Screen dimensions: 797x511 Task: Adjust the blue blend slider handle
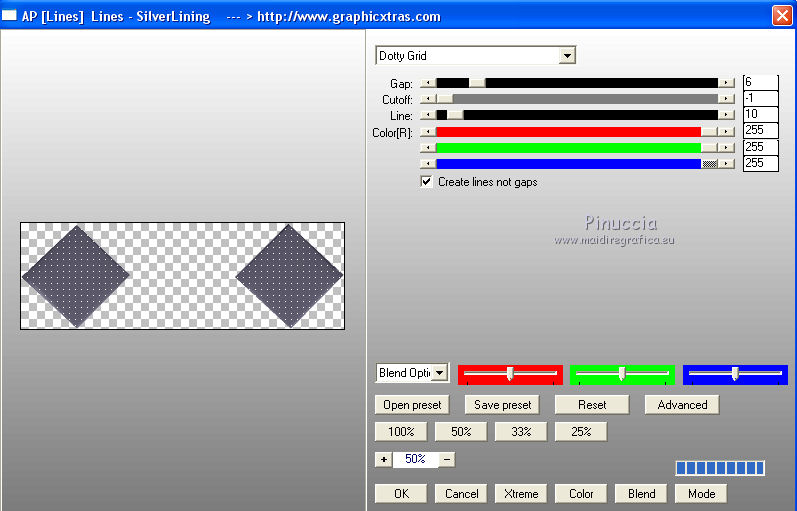pyautogui.click(x=735, y=374)
